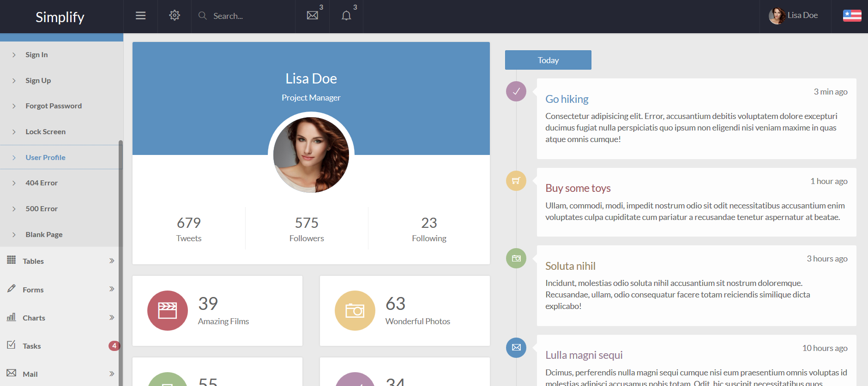868x386 pixels.
Task: Open the notifications bell icon
Action: [x=346, y=16]
